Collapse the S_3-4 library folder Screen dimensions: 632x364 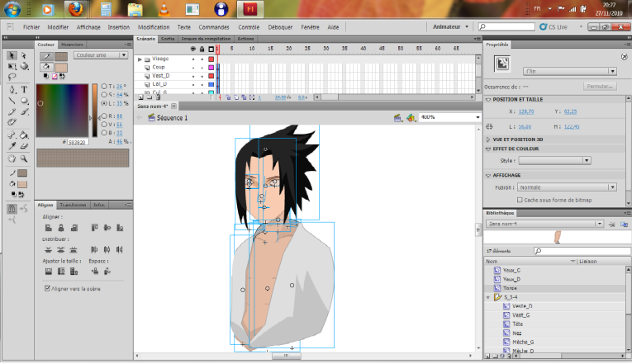(488, 297)
